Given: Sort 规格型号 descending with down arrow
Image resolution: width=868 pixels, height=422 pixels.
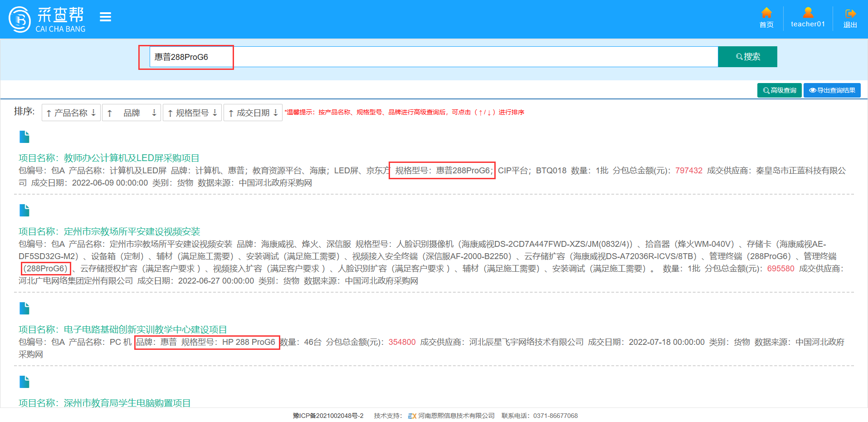Looking at the screenshot, I should pyautogui.click(x=215, y=113).
